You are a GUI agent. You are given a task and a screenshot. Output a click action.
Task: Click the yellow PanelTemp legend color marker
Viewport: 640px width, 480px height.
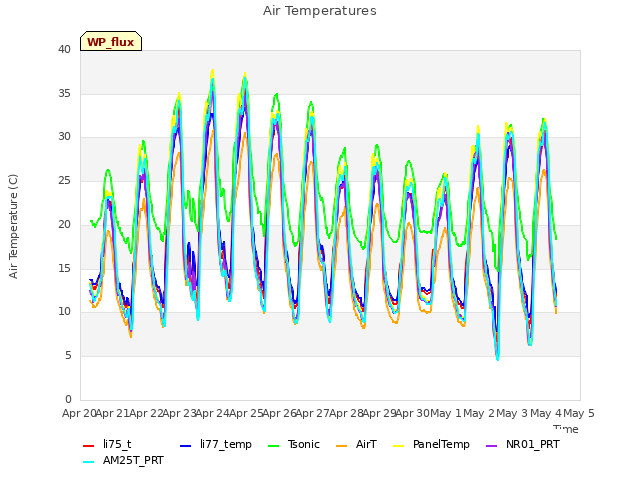399,446
